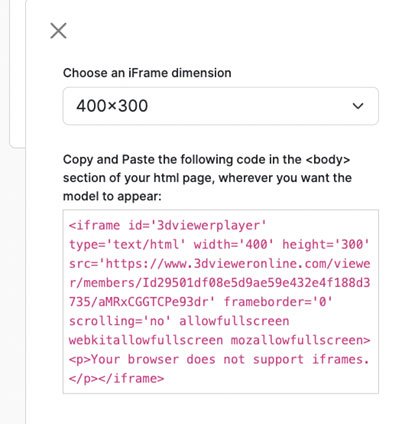Click the webkitallowfullscreen keyword in code
This screenshot has width=406, height=424.
[x=146, y=340]
